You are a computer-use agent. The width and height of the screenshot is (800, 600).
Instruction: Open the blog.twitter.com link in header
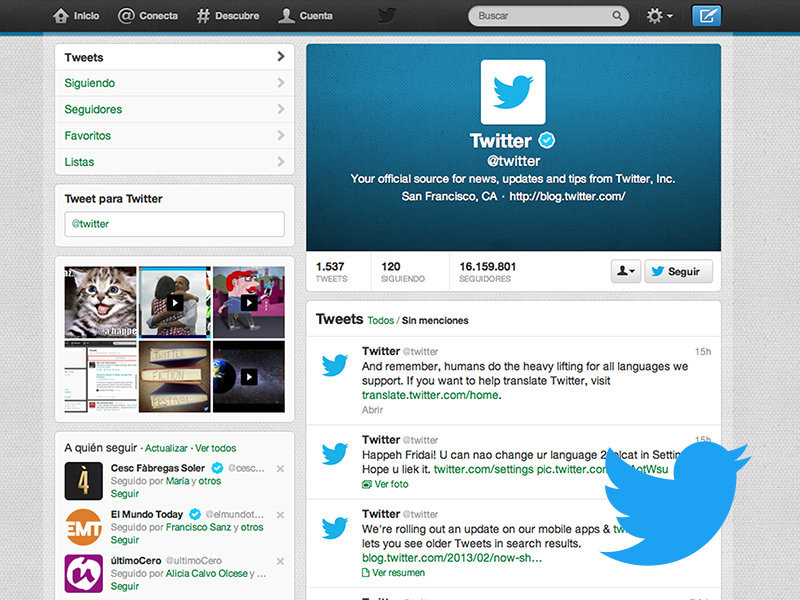pyautogui.click(x=567, y=197)
